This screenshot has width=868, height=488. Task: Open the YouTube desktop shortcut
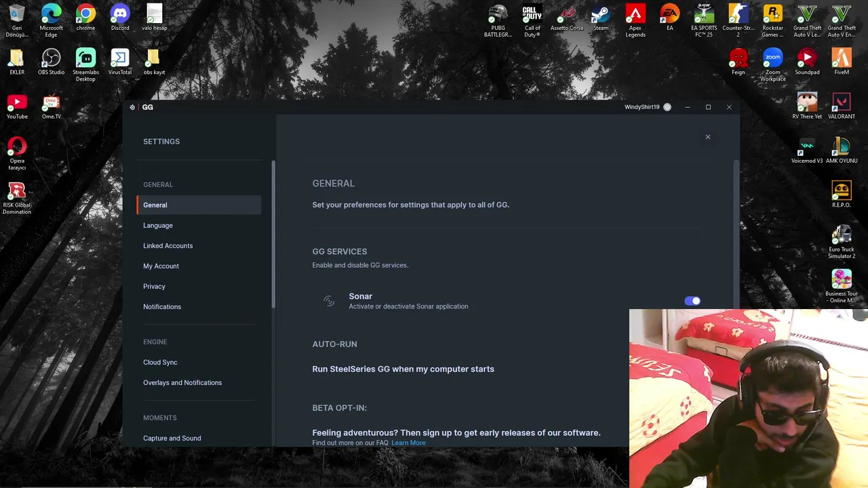17,106
